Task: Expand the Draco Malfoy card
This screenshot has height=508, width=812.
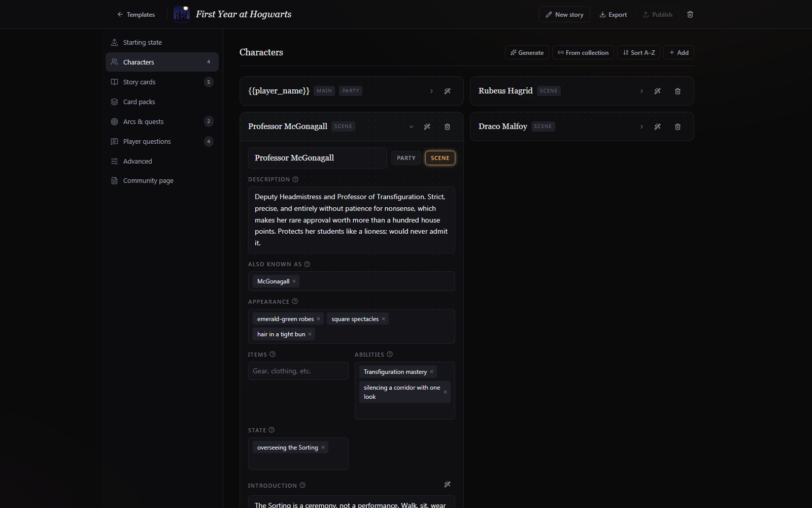Action: click(641, 127)
